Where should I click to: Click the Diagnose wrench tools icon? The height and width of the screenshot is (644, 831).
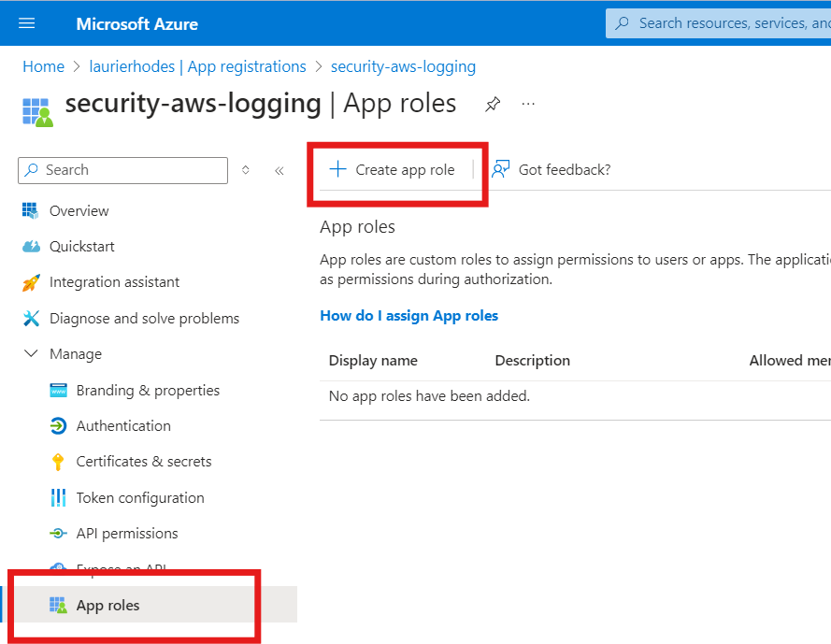[x=31, y=319]
